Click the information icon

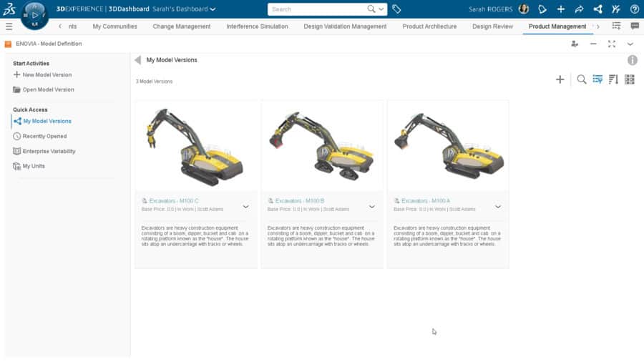(633, 60)
